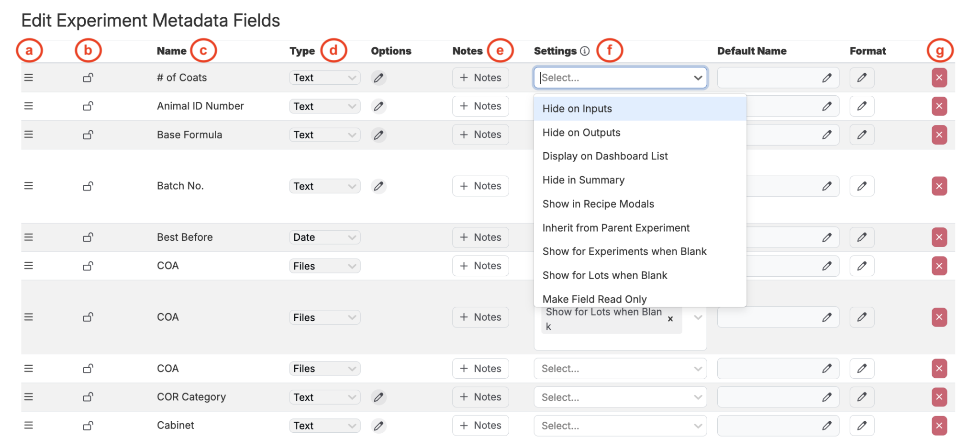Open the Settings select for Cabinet
Image resolution: width=980 pixels, height=439 pixels.
click(620, 426)
